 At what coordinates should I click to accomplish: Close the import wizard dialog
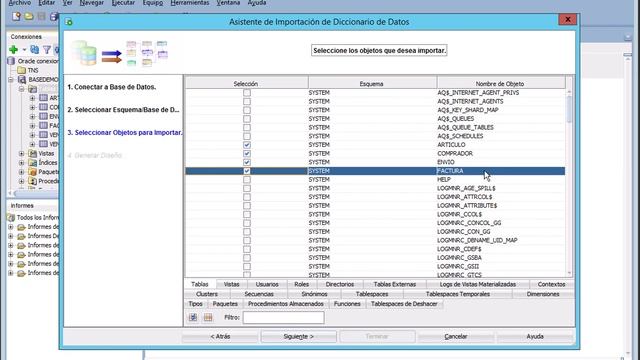click(x=567, y=20)
